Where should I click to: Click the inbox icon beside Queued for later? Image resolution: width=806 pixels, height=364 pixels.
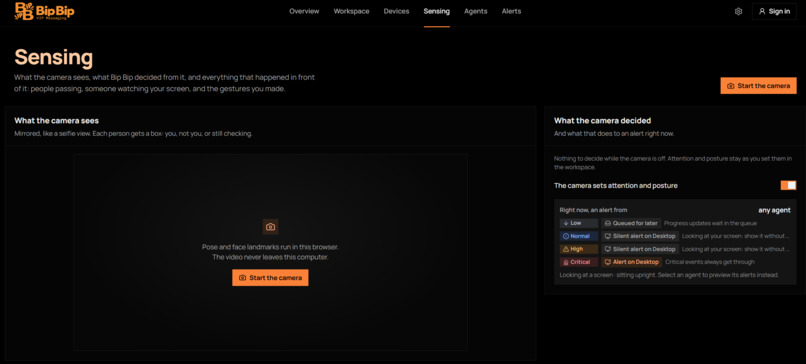click(608, 223)
